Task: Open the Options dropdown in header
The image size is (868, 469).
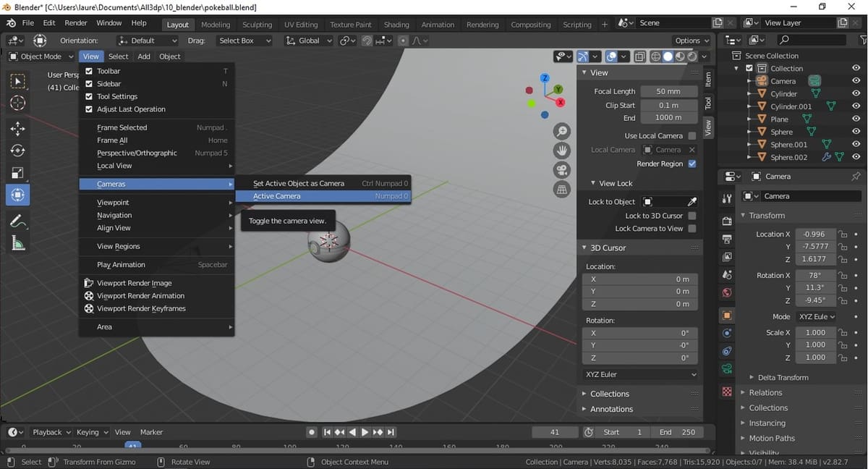Action: 692,41
